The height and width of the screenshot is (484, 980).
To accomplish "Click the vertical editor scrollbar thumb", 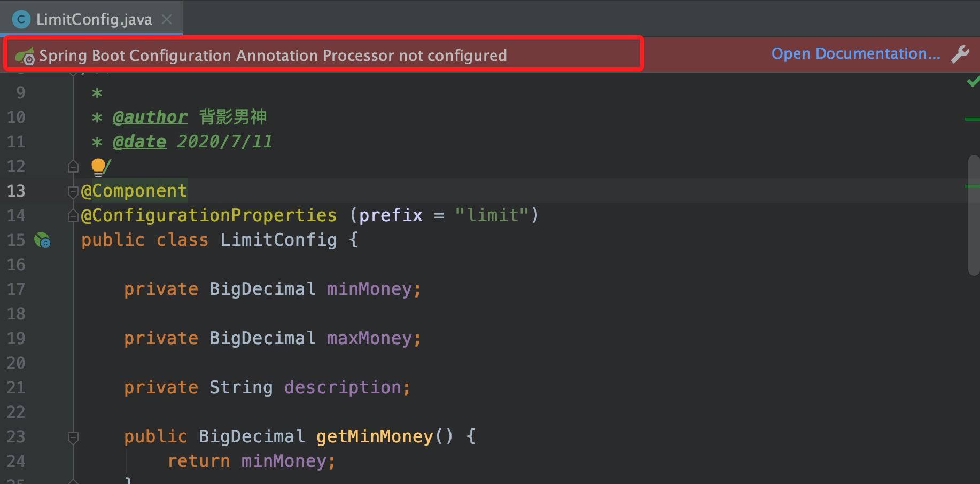I will [974, 215].
